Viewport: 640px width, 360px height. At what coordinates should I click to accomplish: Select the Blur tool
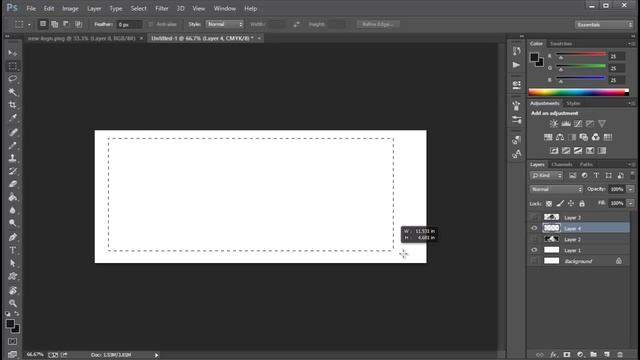13,210
